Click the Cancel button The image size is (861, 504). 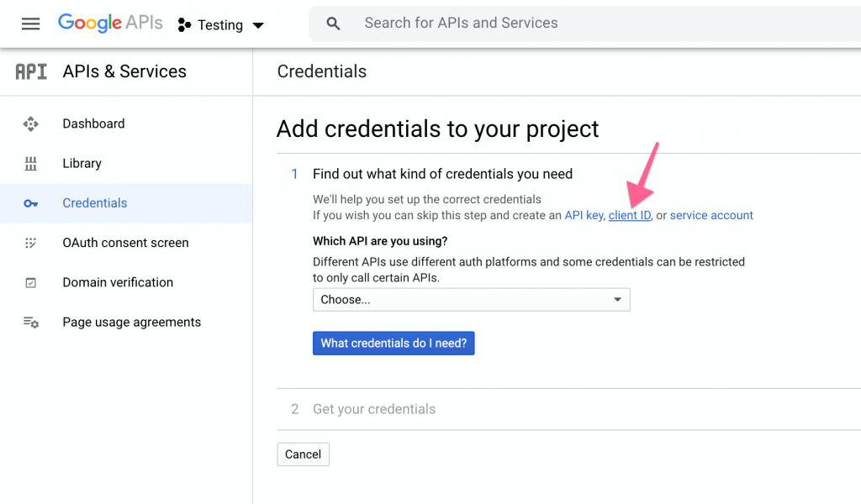click(x=303, y=454)
